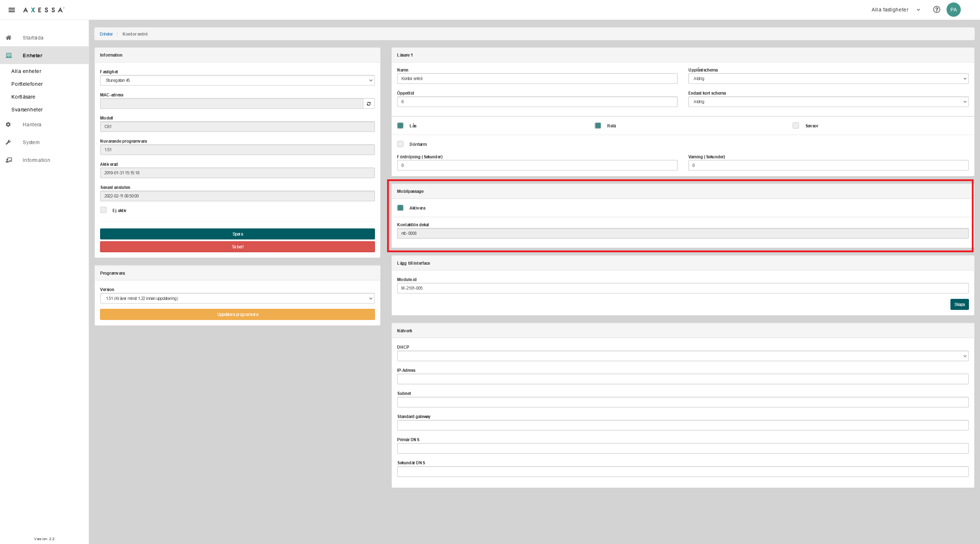The width and height of the screenshot is (980, 544).
Task: Open the Fastighet dropdown
Action: pyautogui.click(x=237, y=80)
